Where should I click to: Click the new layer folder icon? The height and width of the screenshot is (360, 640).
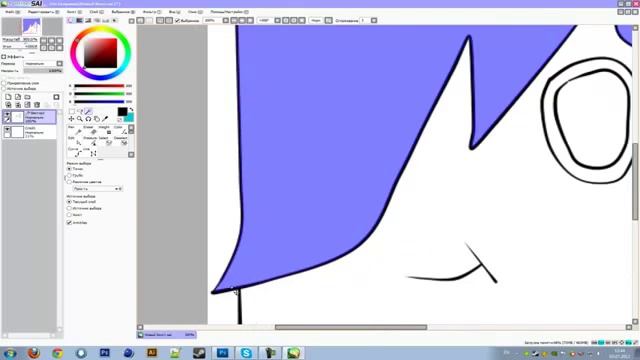pyautogui.click(x=27, y=97)
